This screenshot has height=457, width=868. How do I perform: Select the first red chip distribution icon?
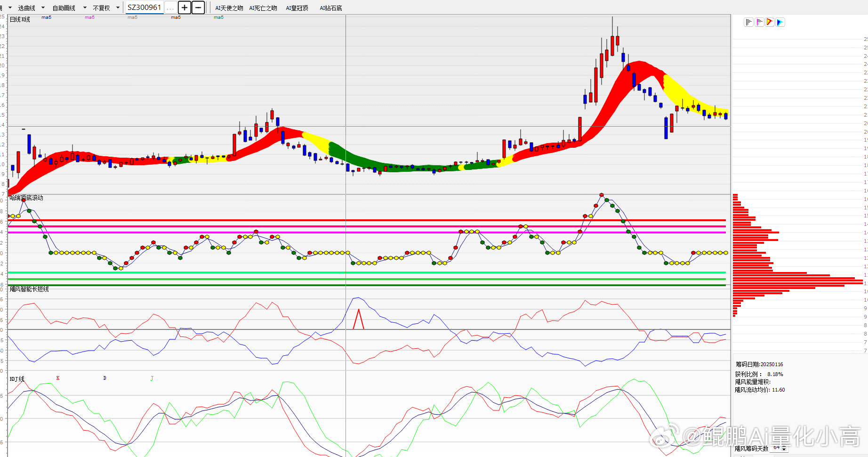pyautogui.click(x=748, y=22)
